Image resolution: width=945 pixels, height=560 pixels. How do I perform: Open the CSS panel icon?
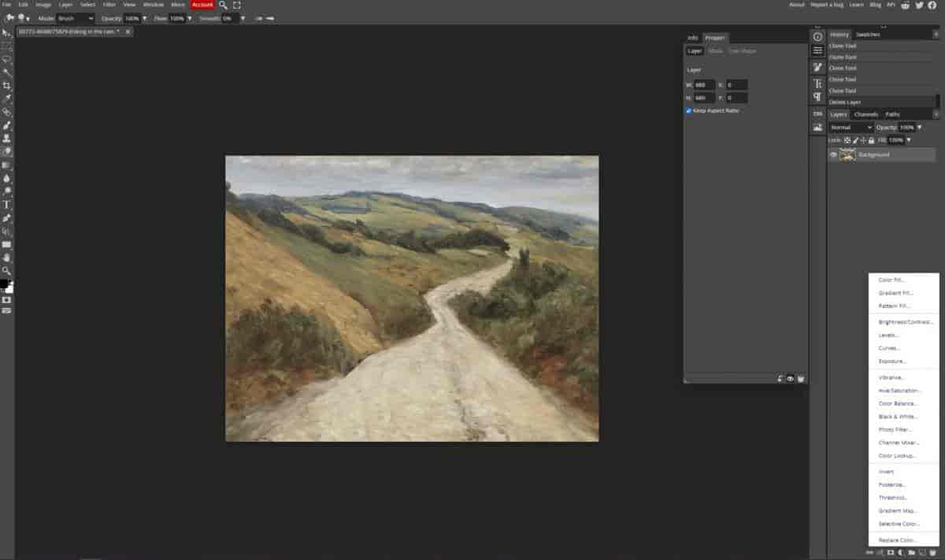[817, 113]
